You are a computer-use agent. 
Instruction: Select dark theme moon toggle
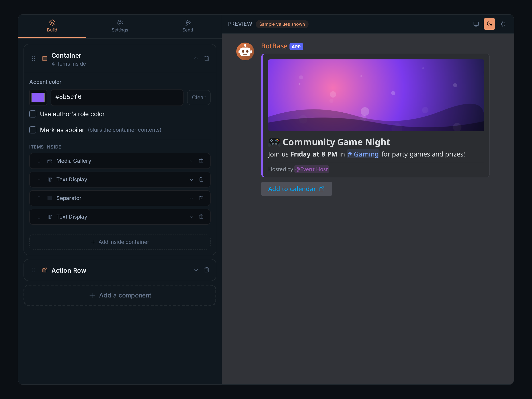pos(489,24)
